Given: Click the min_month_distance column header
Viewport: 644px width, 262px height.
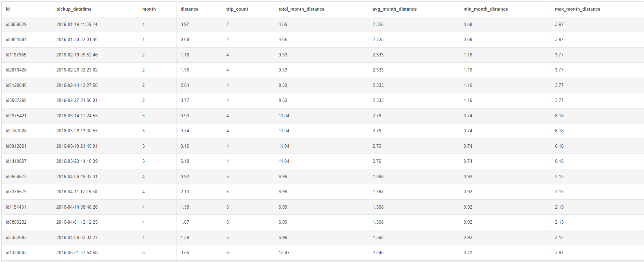Looking at the screenshot, I should 485,9.
